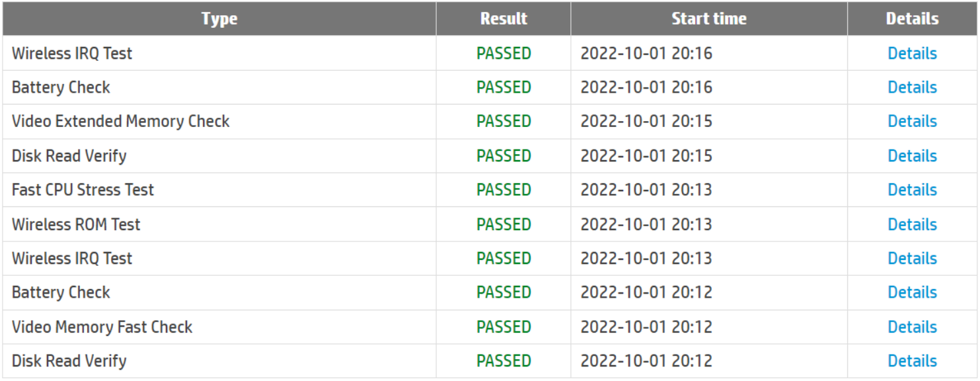Show Details for Video Memory Fast Check
Screen dimensions: 980x381
pyautogui.click(x=912, y=327)
